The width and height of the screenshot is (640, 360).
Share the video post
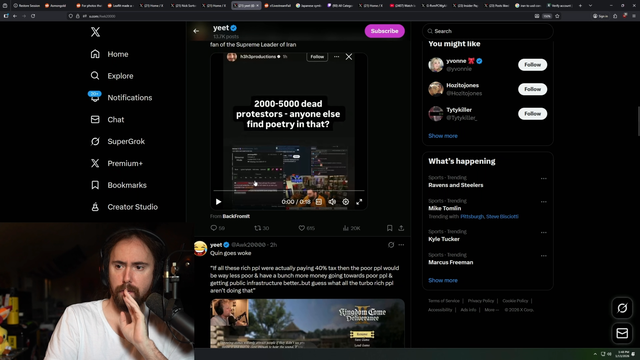401,228
